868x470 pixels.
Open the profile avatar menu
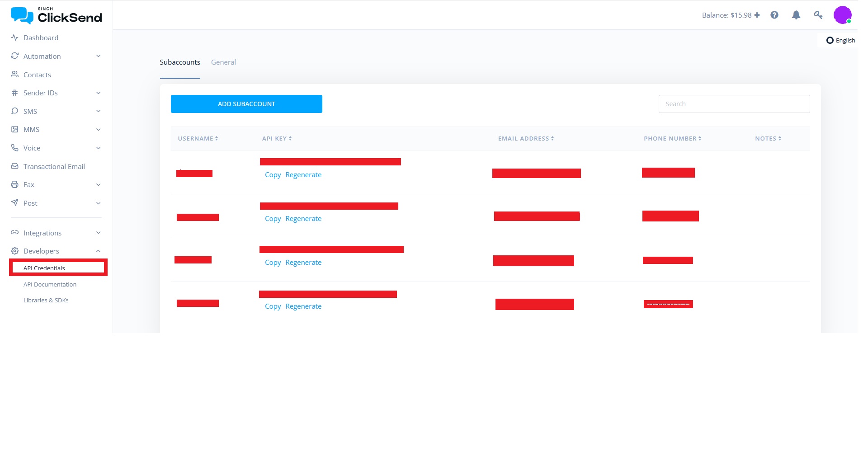[843, 15]
